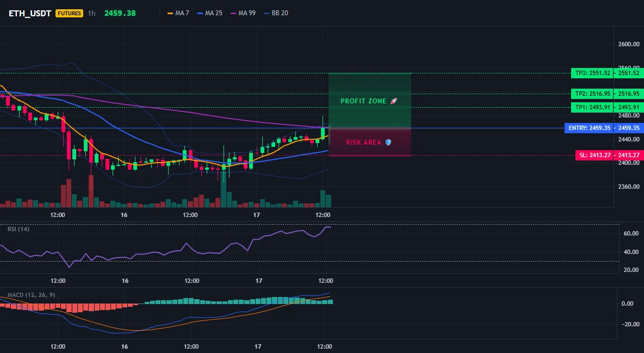
Task: Click the PROFIT ZONE text in green box
Action: [x=363, y=101]
